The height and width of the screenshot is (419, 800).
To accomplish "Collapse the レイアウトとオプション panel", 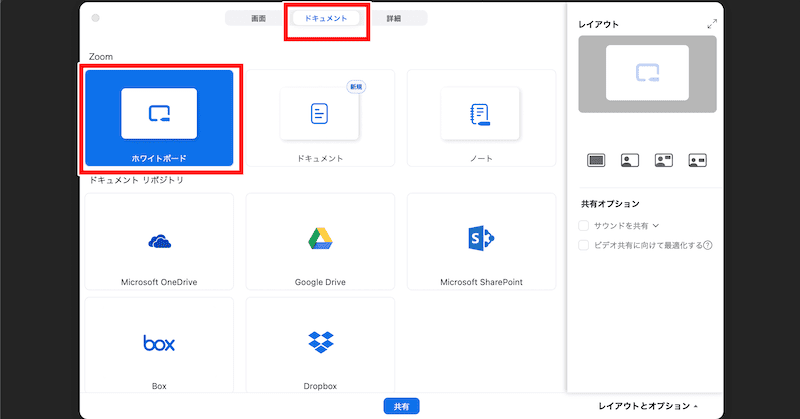I will tap(648, 406).
